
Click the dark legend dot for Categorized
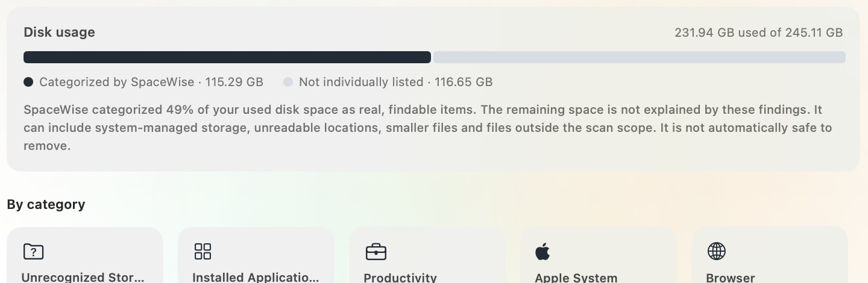[28, 82]
